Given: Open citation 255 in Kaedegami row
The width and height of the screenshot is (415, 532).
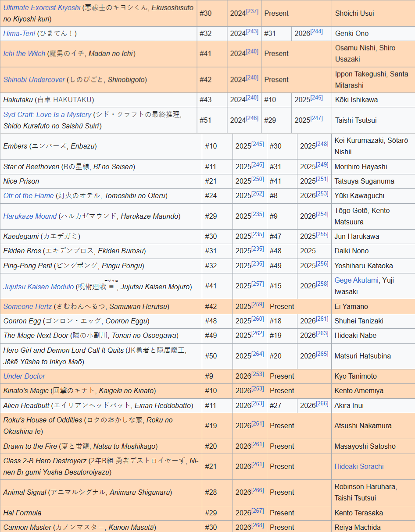Looking at the screenshot, I should click(x=322, y=234).
